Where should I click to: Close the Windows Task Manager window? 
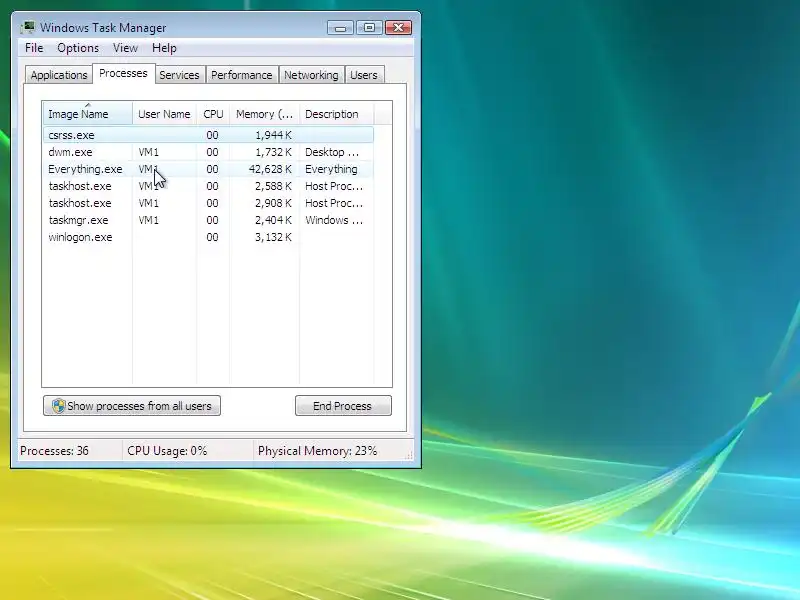point(398,28)
